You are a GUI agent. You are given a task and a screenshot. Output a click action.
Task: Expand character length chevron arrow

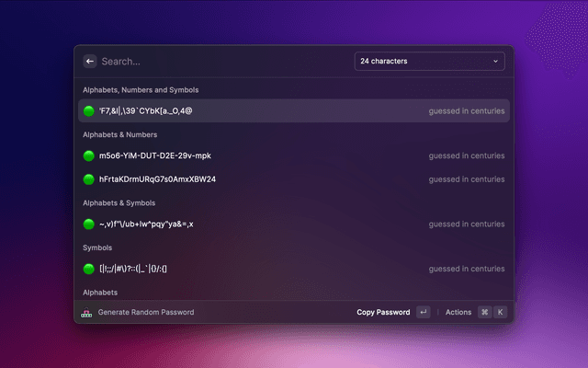[496, 62]
